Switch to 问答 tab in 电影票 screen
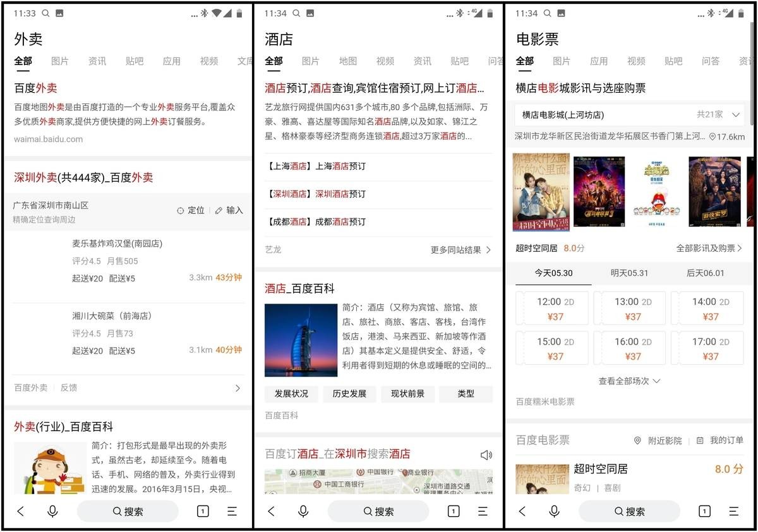The image size is (758, 532). (x=711, y=61)
